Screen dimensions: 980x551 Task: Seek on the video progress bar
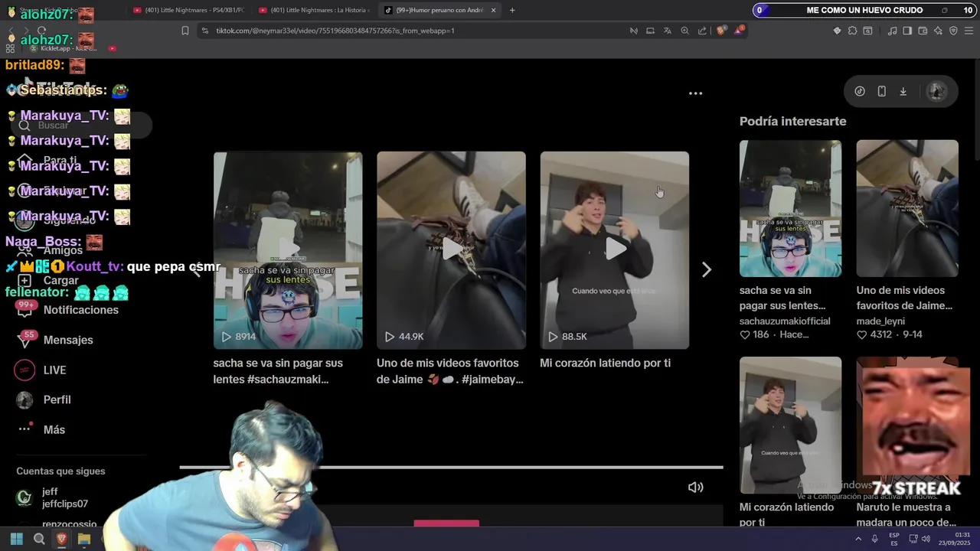(x=451, y=467)
